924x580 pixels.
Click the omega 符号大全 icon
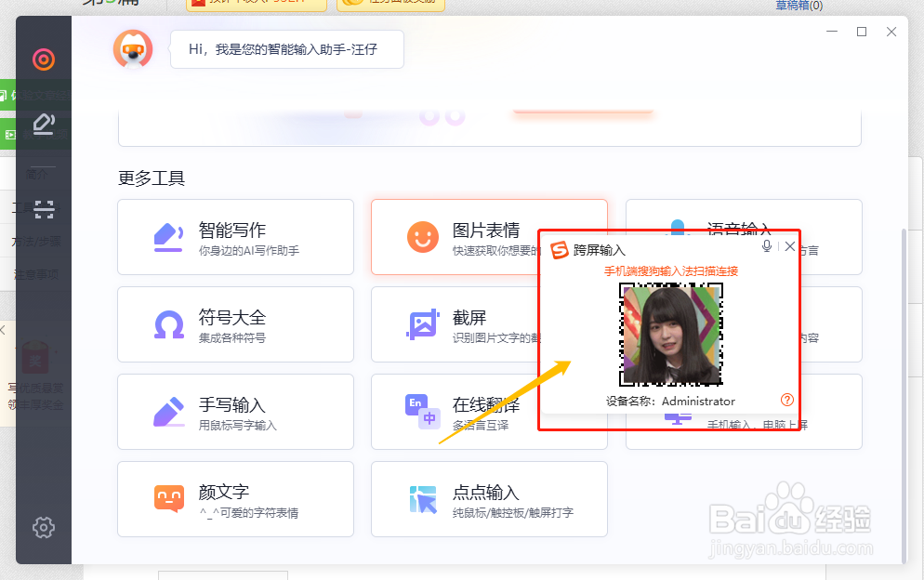click(x=168, y=324)
